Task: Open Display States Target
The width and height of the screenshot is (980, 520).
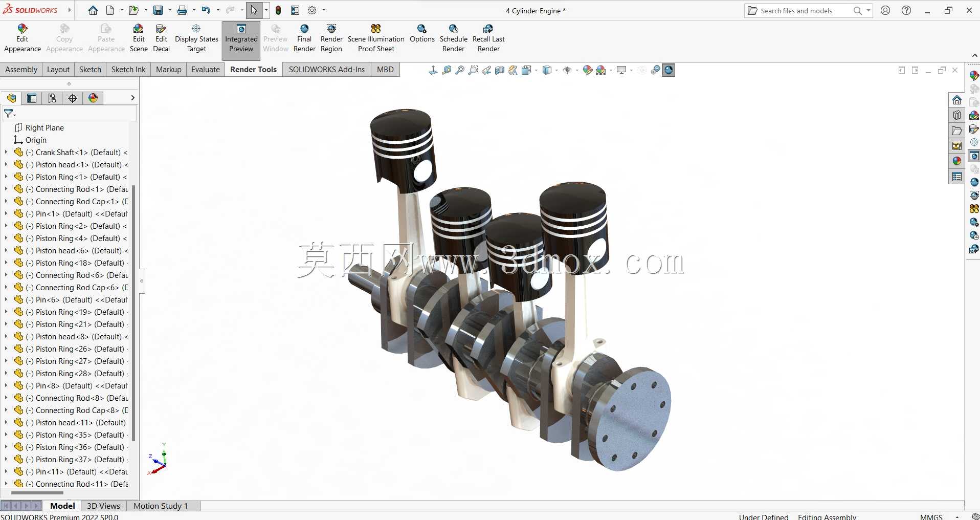Action: [196, 38]
